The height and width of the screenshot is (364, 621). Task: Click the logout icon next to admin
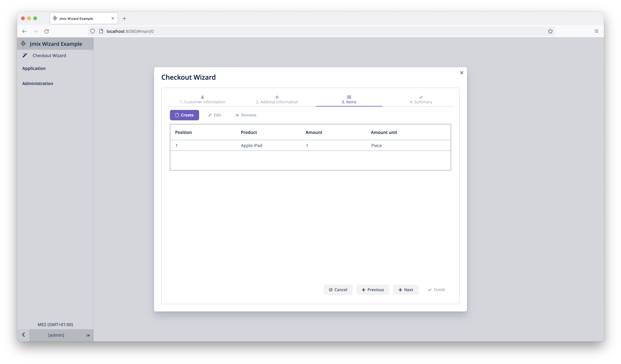88,335
